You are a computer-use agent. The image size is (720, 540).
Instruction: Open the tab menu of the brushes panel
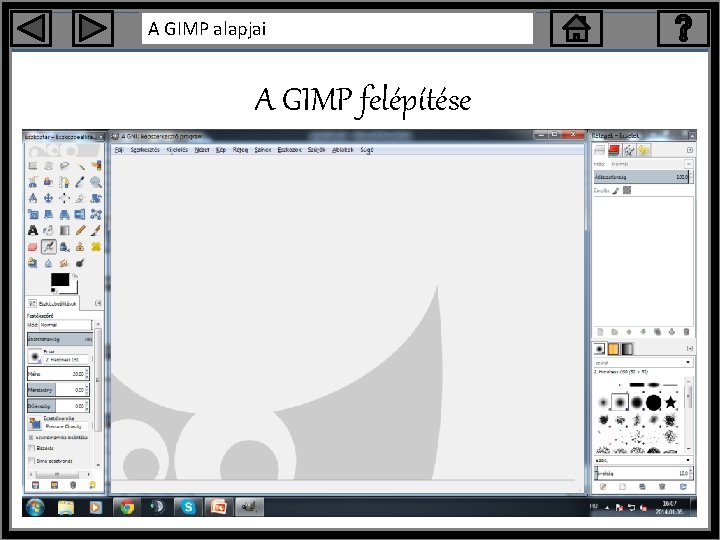[690, 349]
